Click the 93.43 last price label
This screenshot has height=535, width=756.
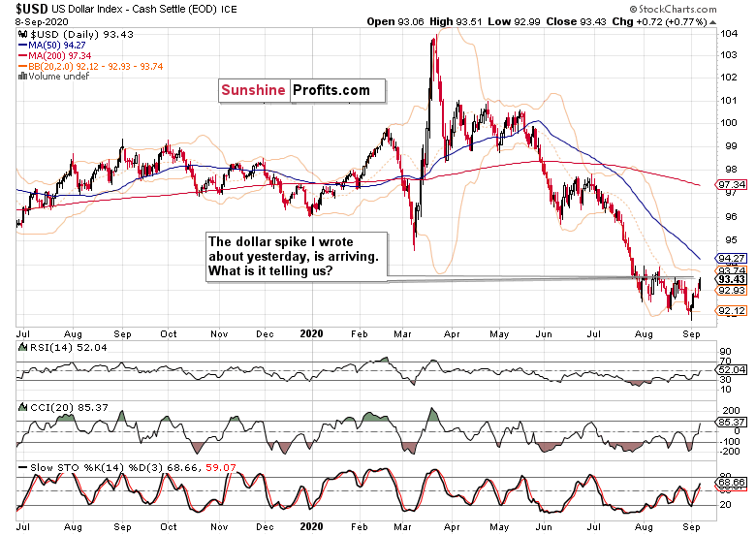[x=731, y=279]
